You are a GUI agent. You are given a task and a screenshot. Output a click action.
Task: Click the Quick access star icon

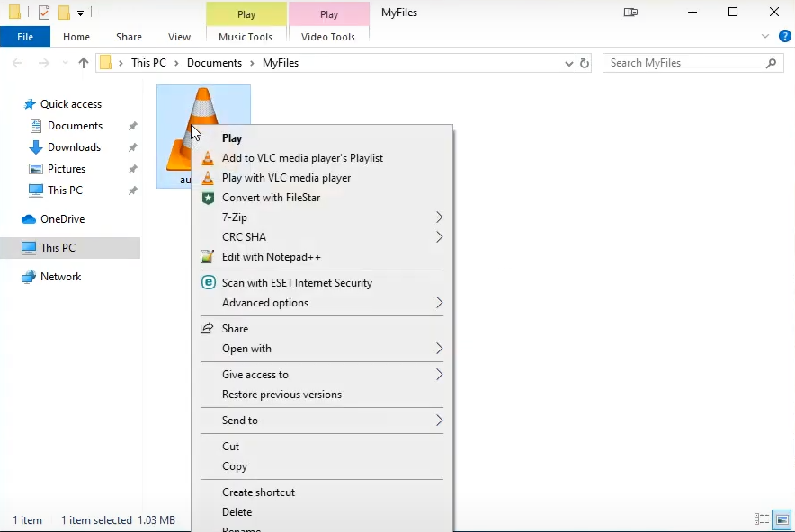pos(30,104)
